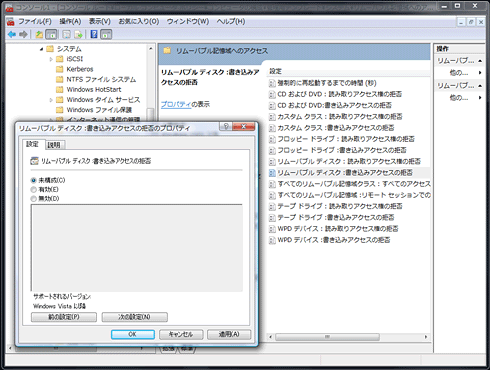Confirm the dialog with OK
The width and height of the screenshot is (490, 370).
pyautogui.click(x=133, y=334)
